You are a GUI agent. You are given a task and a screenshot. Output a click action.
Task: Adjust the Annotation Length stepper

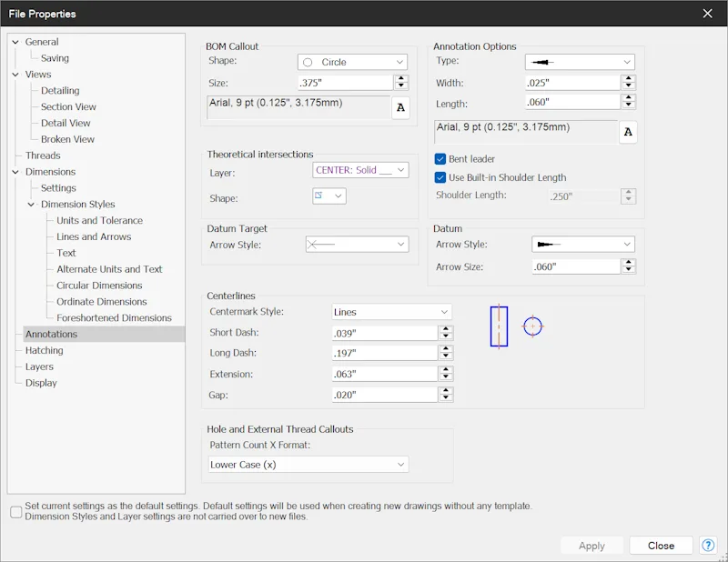[628, 102]
